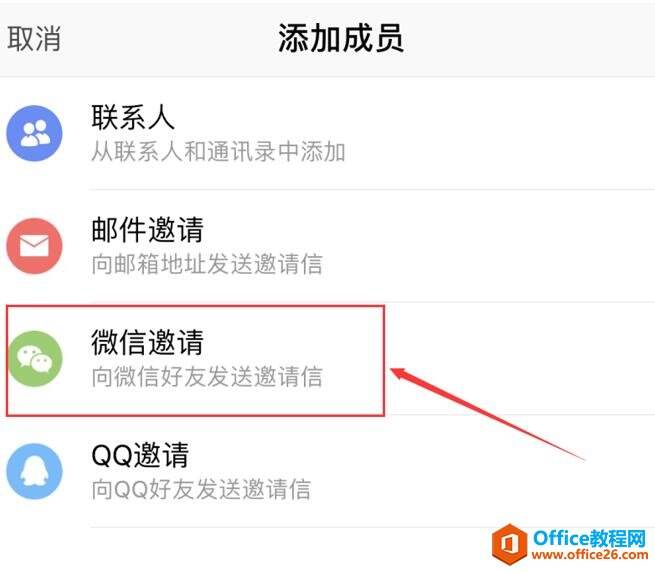Viewport: 655px width, 572px height.
Task: Select the 联系人 option title
Action: 133,117
